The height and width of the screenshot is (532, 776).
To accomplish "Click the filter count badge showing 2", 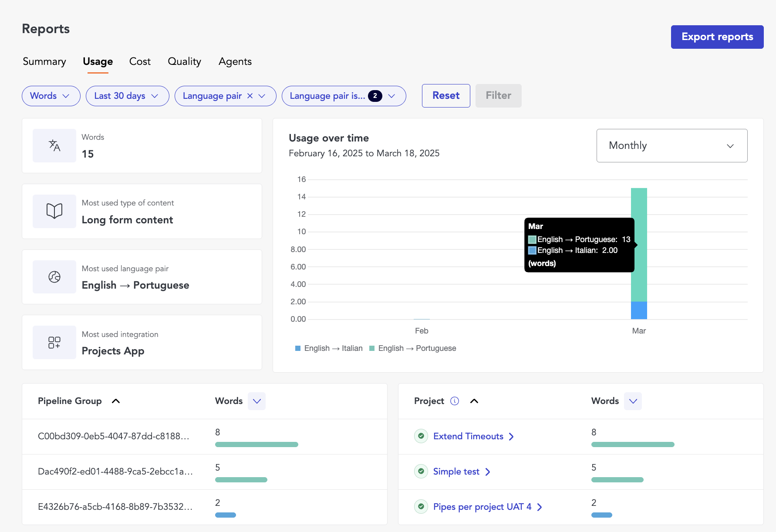I will point(375,96).
